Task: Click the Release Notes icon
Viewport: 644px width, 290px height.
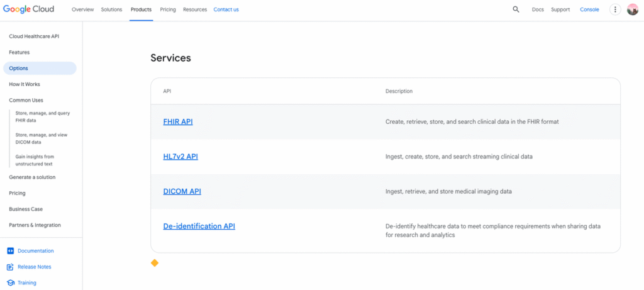Action: [11, 267]
